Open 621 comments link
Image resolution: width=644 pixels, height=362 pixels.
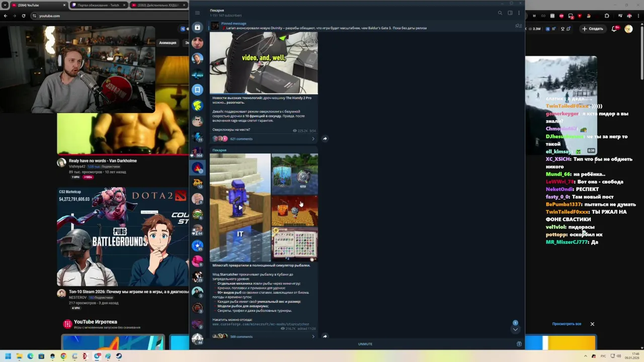(242, 139)
